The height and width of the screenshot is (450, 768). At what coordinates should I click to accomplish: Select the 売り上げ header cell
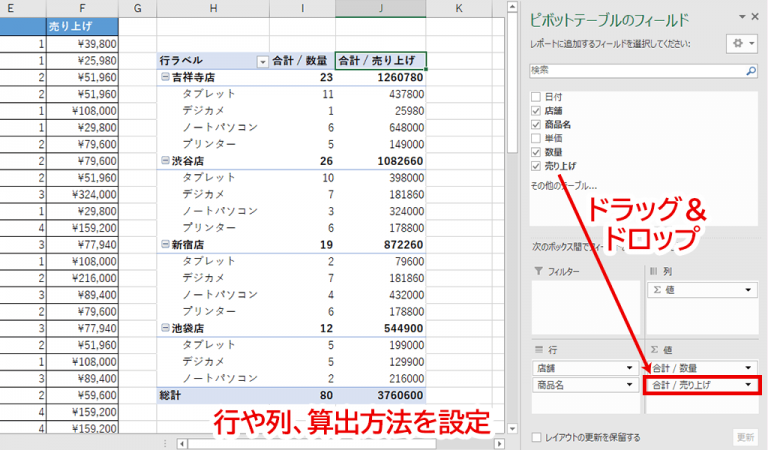(82, 26)
